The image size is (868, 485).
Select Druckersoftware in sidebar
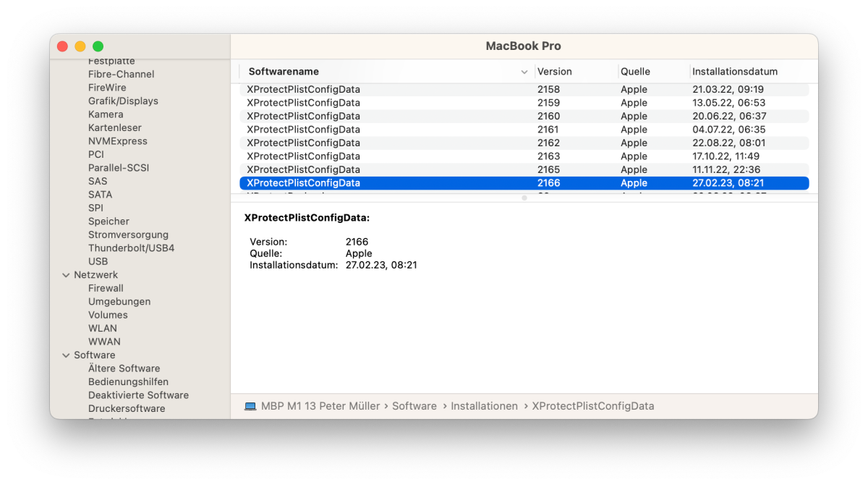click(x=127, y=409)
